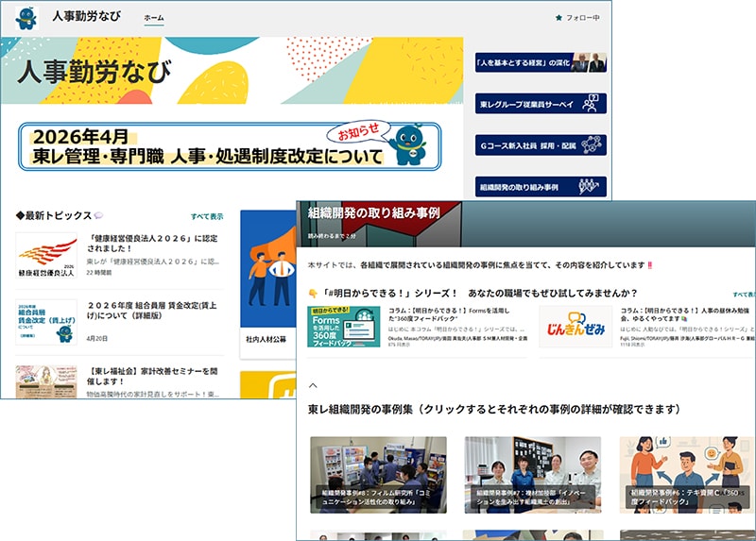756x541 pixels.
Task: Open 東レグループ従業員サーベイ button
Action: (541, 104)
